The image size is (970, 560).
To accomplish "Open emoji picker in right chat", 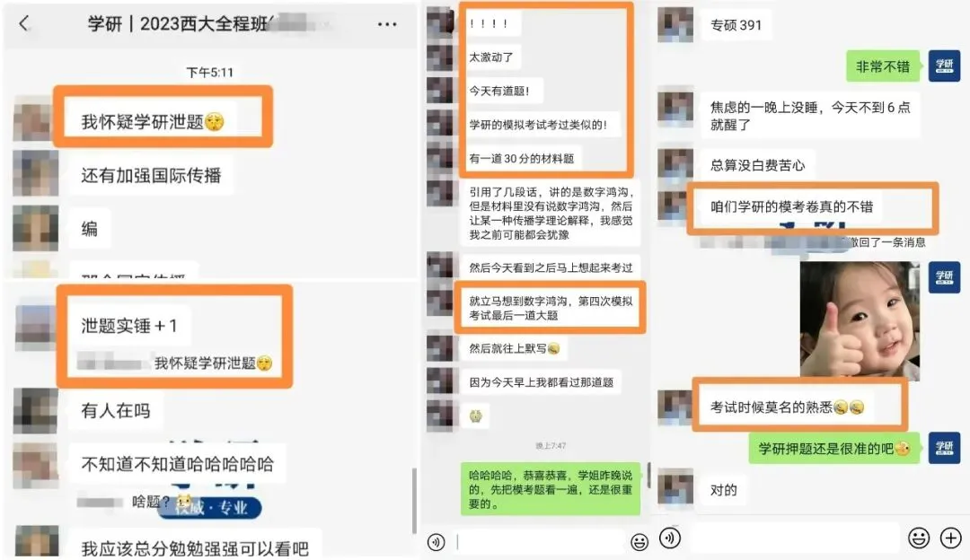I will (x=919, y=538).
